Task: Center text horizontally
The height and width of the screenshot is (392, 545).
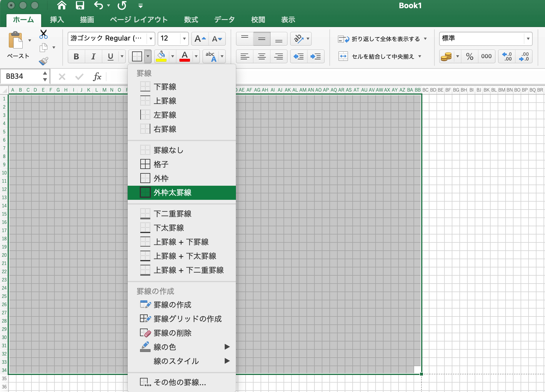Action: (262, 56)
